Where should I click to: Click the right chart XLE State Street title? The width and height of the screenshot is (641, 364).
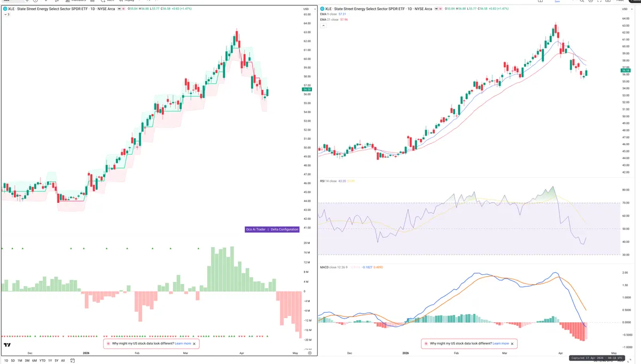click(379, 9)
